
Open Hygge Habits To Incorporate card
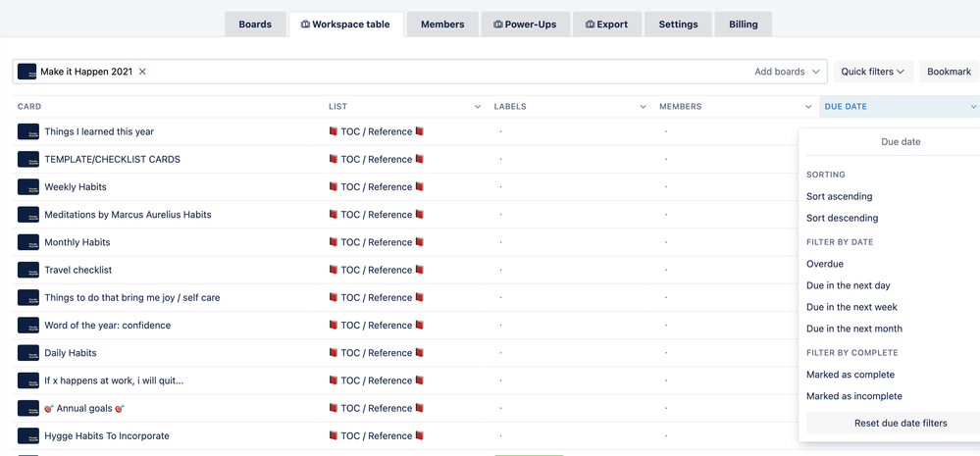click(x=106, y=436)
